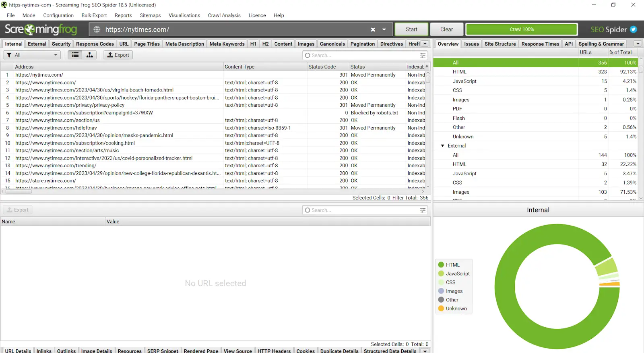Select the highlighted All row in Overview

click(x=536, y=62)
